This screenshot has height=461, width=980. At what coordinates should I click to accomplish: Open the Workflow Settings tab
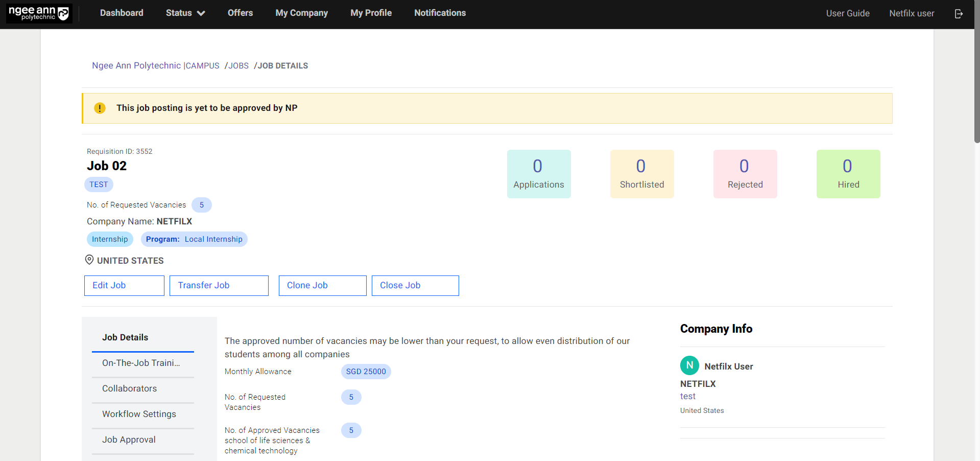coord(139,414)
